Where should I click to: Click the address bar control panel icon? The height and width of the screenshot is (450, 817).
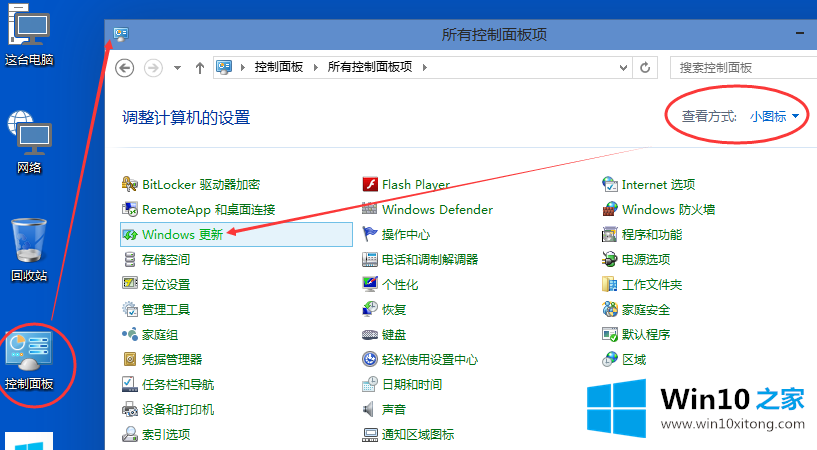(224, 68)
